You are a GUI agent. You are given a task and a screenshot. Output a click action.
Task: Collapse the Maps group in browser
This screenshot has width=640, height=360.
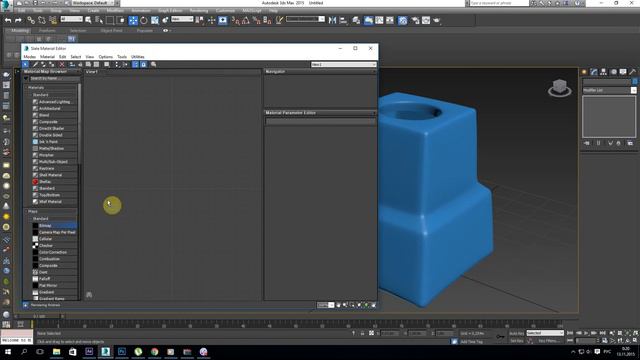coord(26,211)
